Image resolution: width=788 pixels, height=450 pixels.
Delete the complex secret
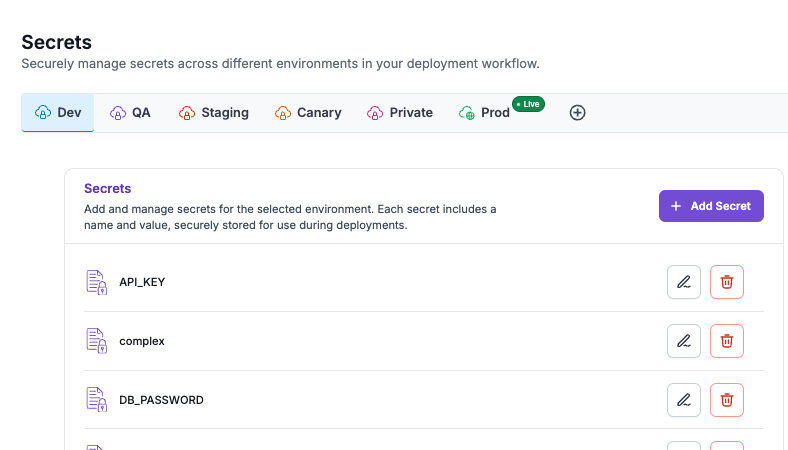click(x=727, y=341)
